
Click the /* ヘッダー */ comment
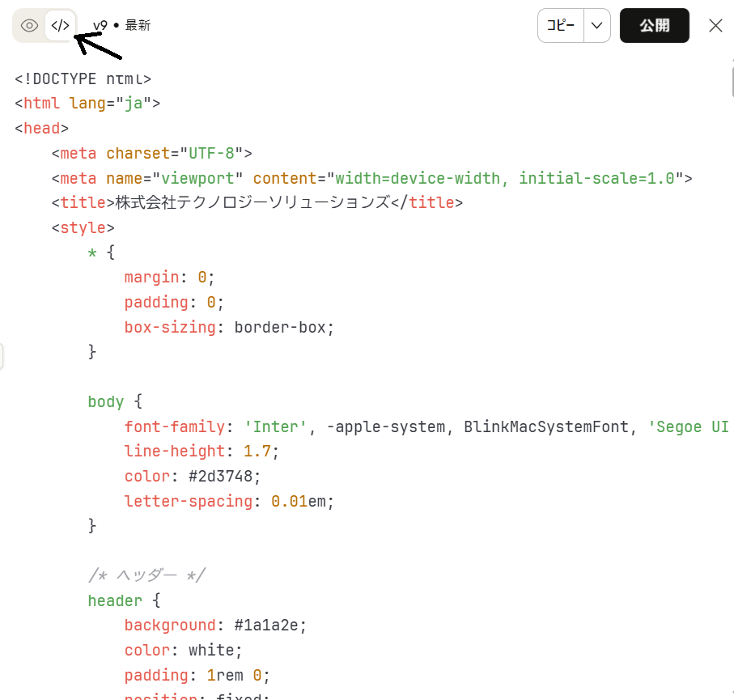point(146,575)
